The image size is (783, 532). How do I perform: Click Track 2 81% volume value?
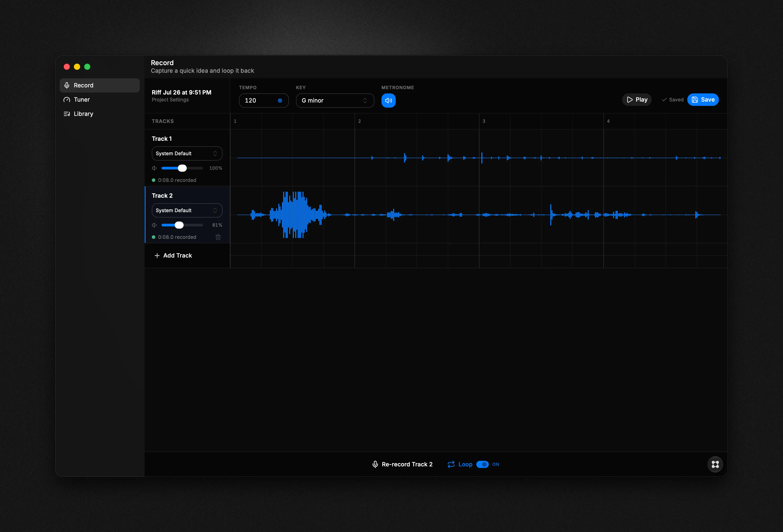coord(217,225)
